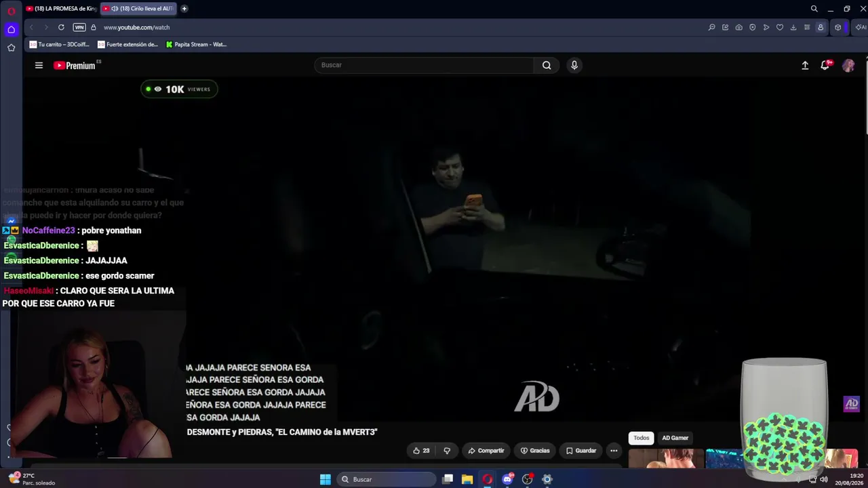This screenshot has height=488, width=868.
Task: Click the YouTube 'Buscar' search field
Action: [x=424, y=65]
